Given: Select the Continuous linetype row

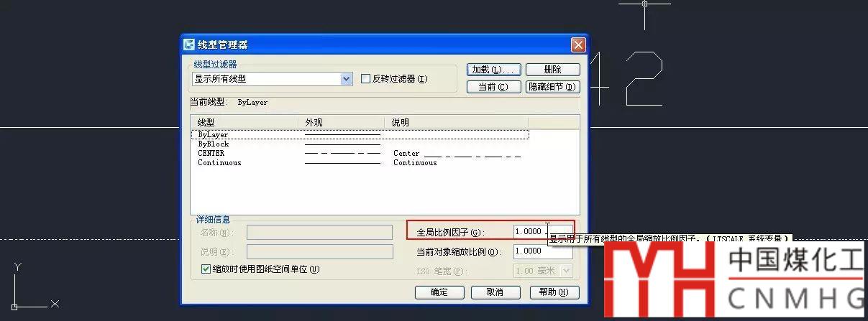Looking at the screenshot, I should [x=360, y=162].
